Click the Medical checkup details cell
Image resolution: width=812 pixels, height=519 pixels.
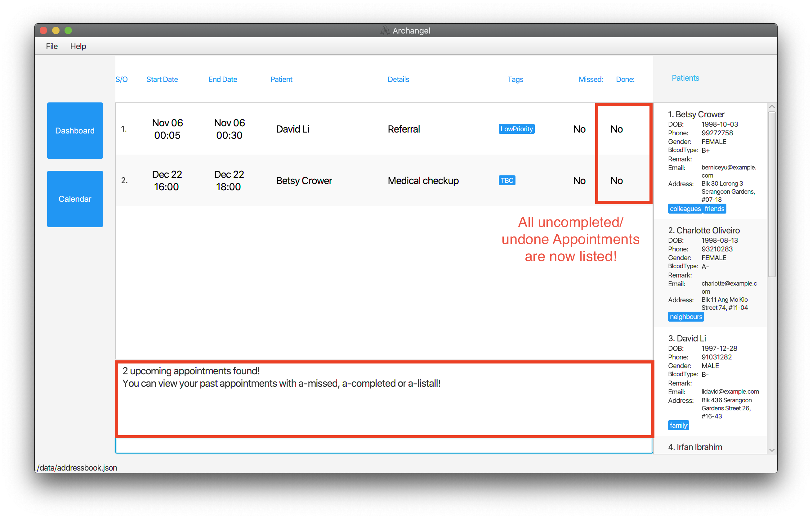[423, 181]
